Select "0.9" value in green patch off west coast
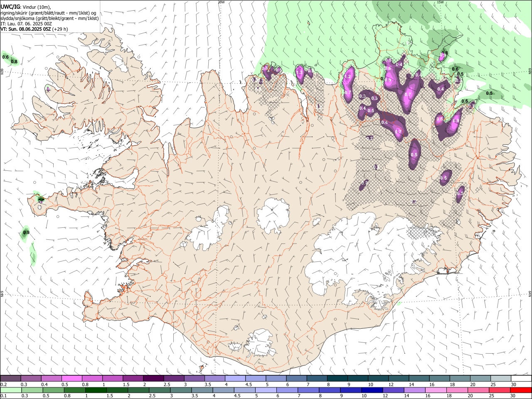532x399 pixels. (26, 233)
